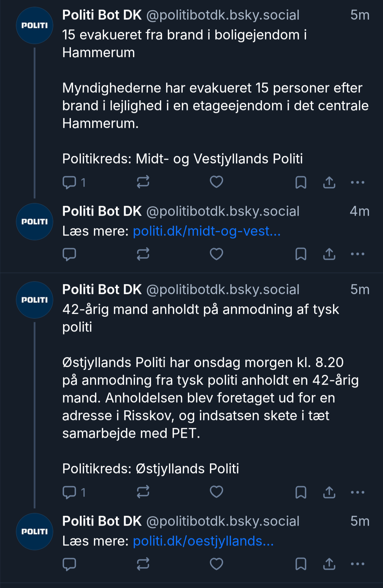The width and height of the screenshot is (383, 588).
Task: Repost the Hammerum fire evacuation post
Action: coord(143,182)
